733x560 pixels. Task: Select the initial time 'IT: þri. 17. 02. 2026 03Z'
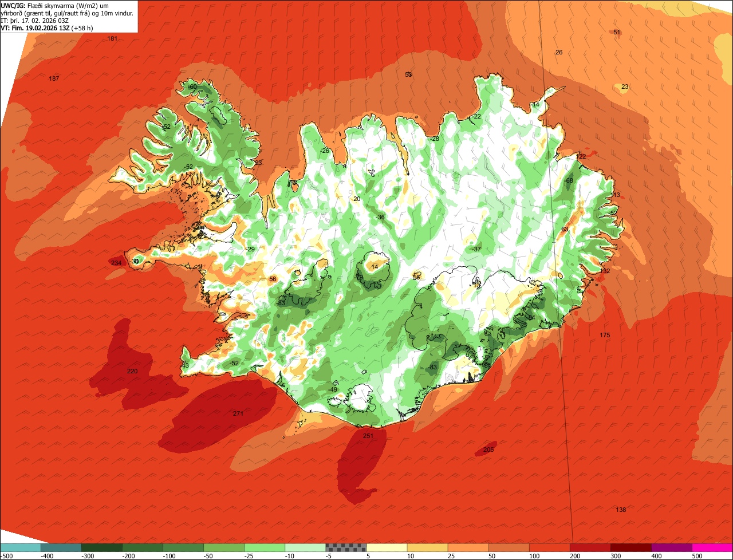(x=36, y=21)
